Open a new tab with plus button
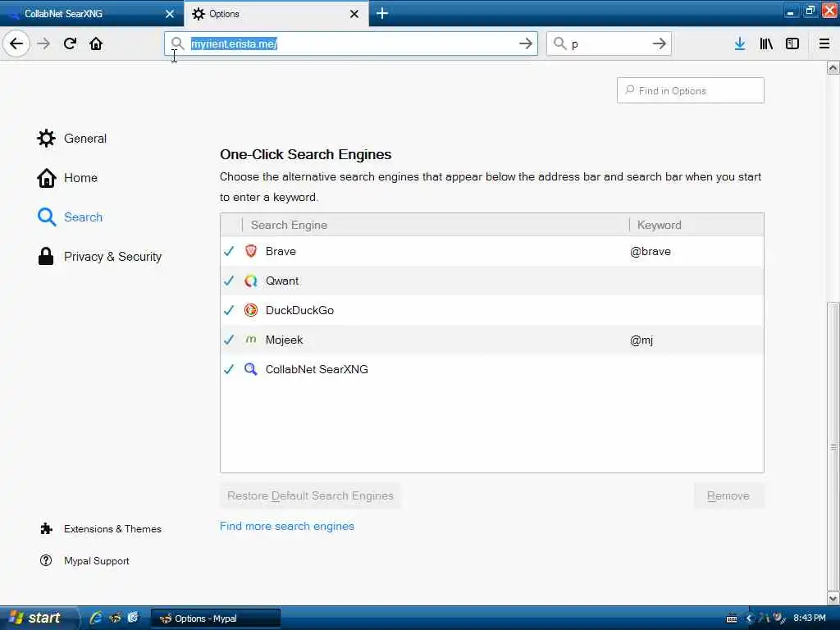Viewport: 840px width, 630px height. [382, 13]
